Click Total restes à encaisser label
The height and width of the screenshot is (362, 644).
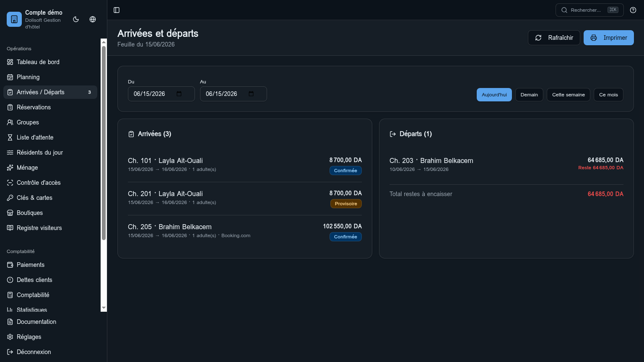(x=421, y=194)
